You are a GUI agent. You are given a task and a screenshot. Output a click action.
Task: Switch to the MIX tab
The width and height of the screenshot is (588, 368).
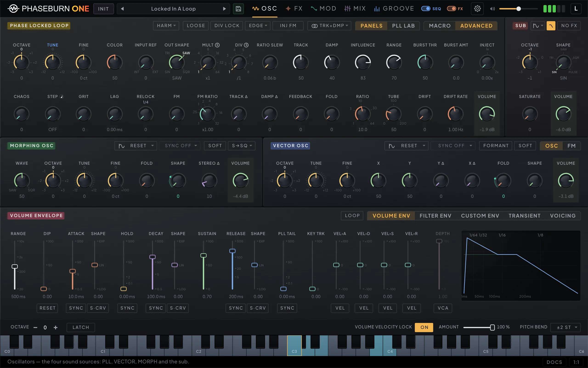355,9
